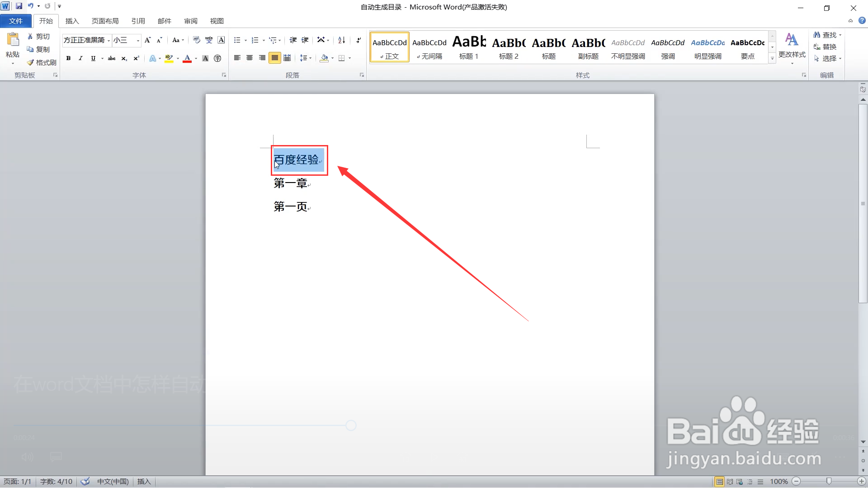Click the Format Painter (格式刷) icon
The width and height of the screenshot is (868, 488).
(x=30, y=62)
